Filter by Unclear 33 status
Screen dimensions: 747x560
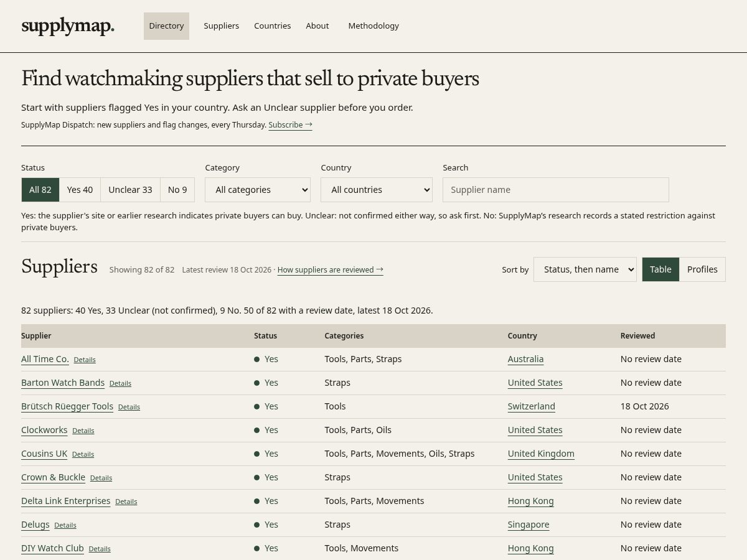[x=130, y=190]
